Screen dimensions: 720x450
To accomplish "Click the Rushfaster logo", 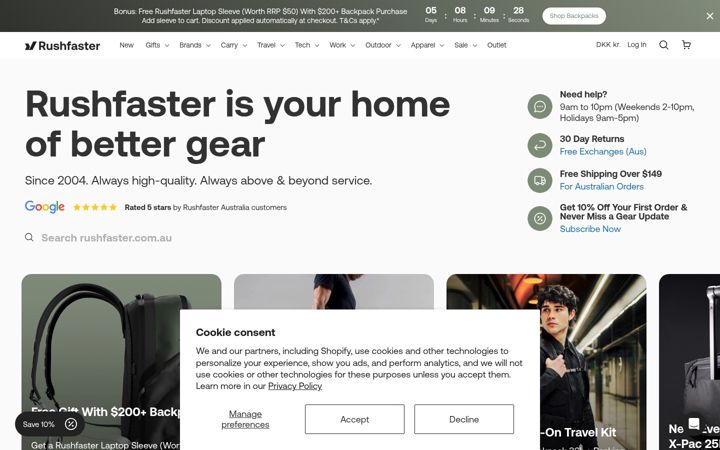I will point(62,45).
